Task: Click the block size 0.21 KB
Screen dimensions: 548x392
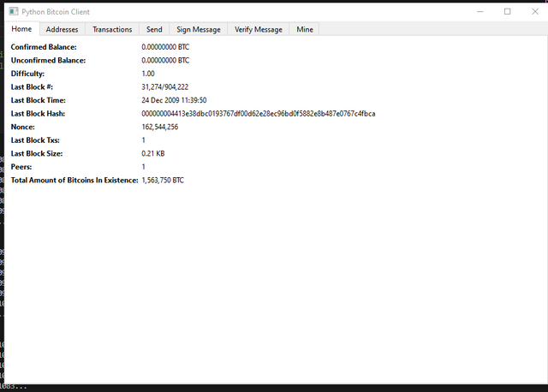Action: click(x=153, y=153)
